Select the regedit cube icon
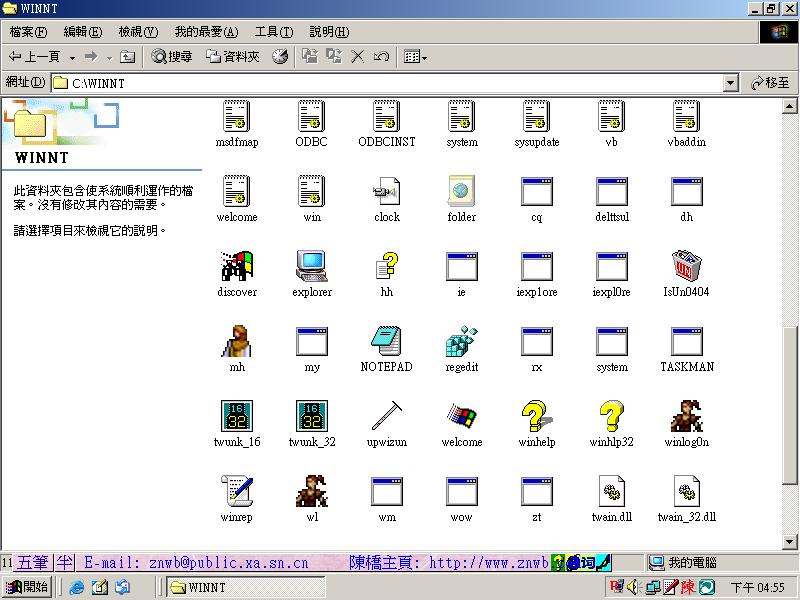Screen dimensions: 800x600 (x=462, y=341)
